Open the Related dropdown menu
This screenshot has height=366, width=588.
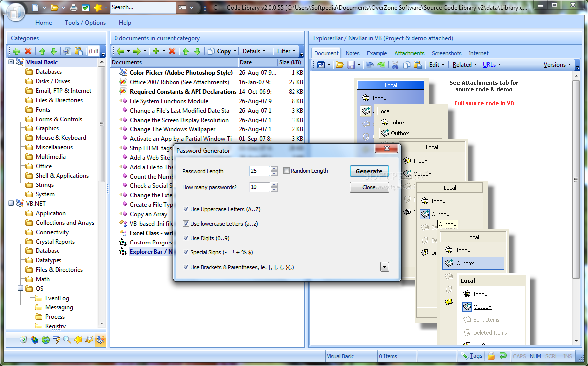click(465, 65)
